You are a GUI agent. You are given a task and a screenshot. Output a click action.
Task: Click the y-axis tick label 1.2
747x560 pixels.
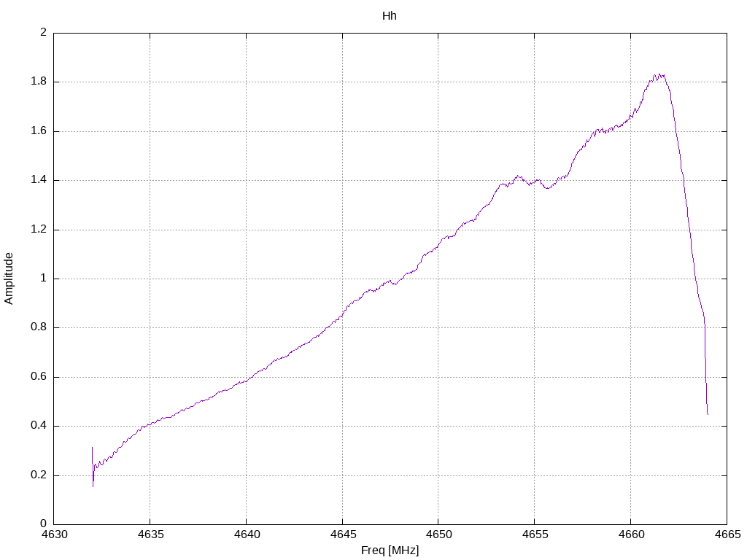point(39,229)
